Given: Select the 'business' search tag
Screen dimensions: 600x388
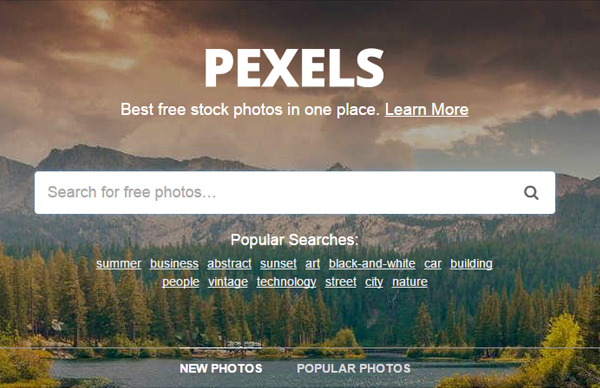Looking at the screenshot, I should coord(174,264).
